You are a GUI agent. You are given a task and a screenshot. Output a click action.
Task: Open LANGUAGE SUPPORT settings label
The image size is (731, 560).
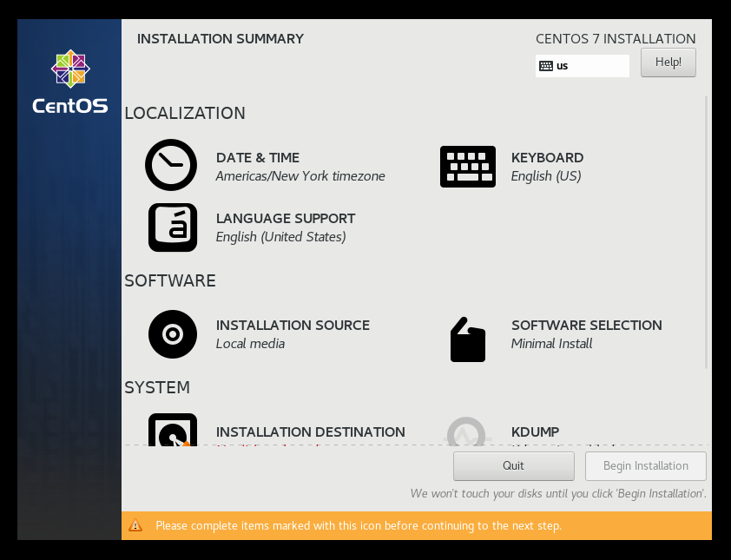[286, 218]
